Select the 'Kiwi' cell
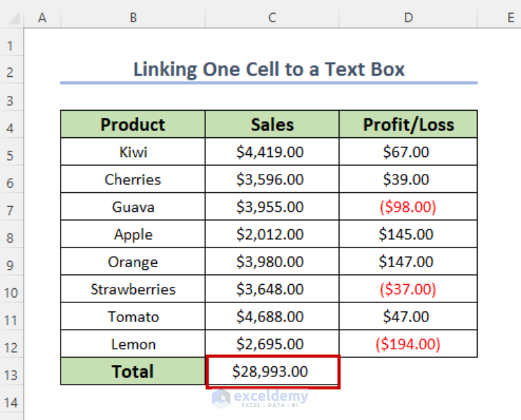 pos(133,152)
